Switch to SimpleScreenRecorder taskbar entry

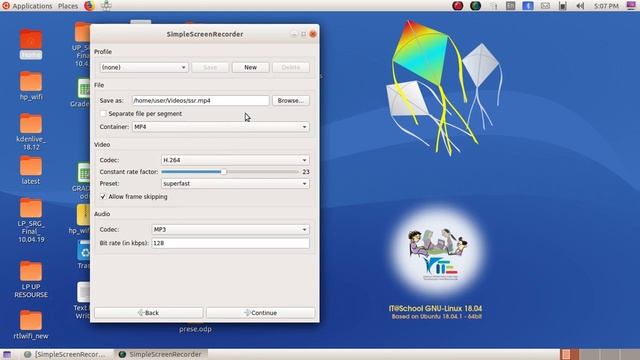(x=160, y=354)
